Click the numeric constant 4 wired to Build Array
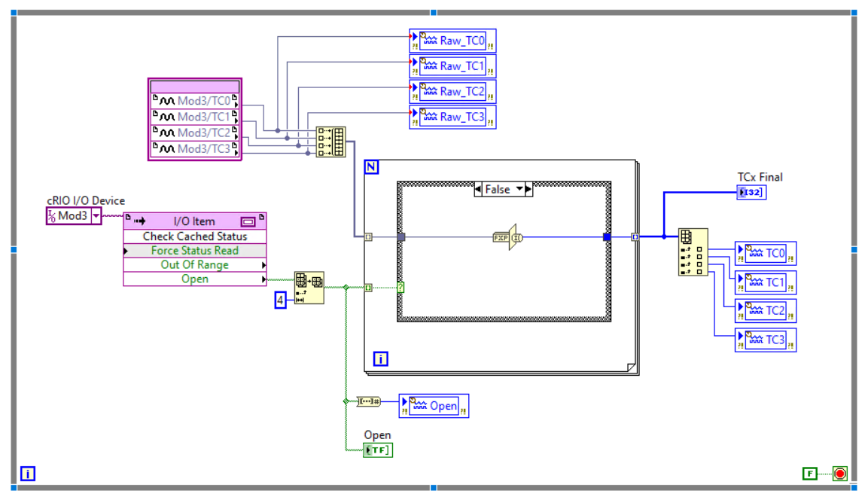The width and height of the screenshot is (868, 500). pos(279,300)
